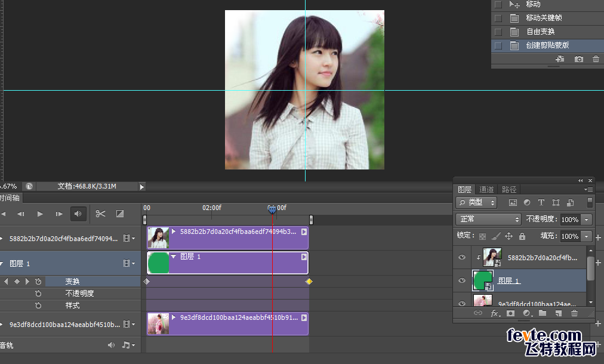The width and height of the screenshot is (604, 364).
Task: Collapse clip arrow on 图层 1 clip
Action: click(174, 257)
